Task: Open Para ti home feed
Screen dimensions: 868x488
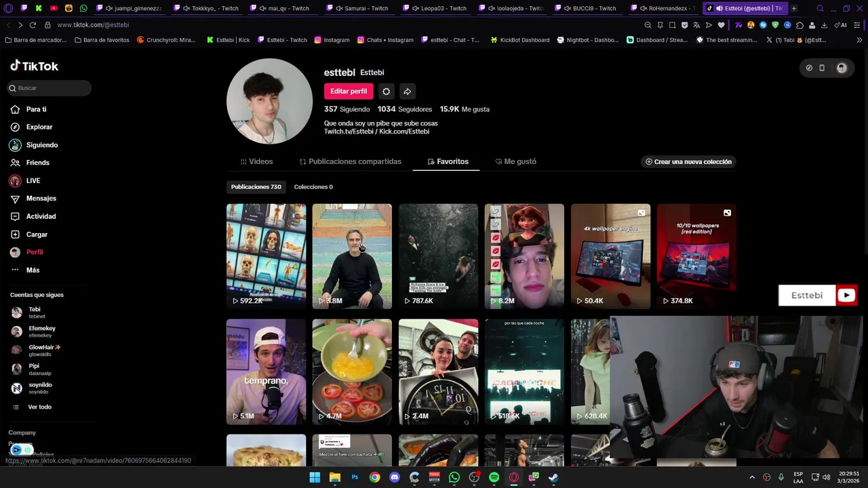Action: tap(28, 109)
